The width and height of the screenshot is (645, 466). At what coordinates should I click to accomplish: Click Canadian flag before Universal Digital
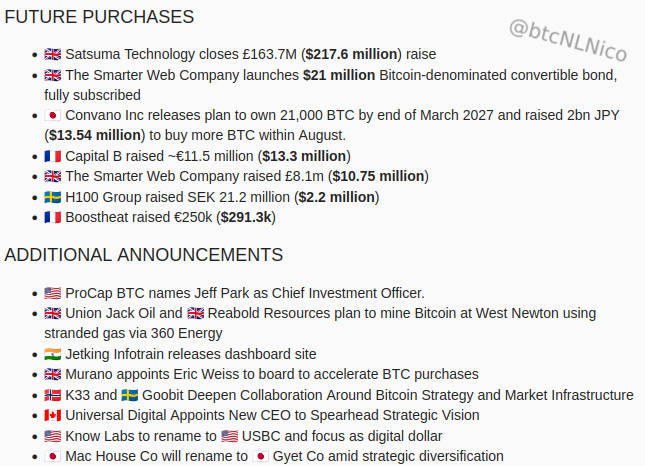click(53, 415)
